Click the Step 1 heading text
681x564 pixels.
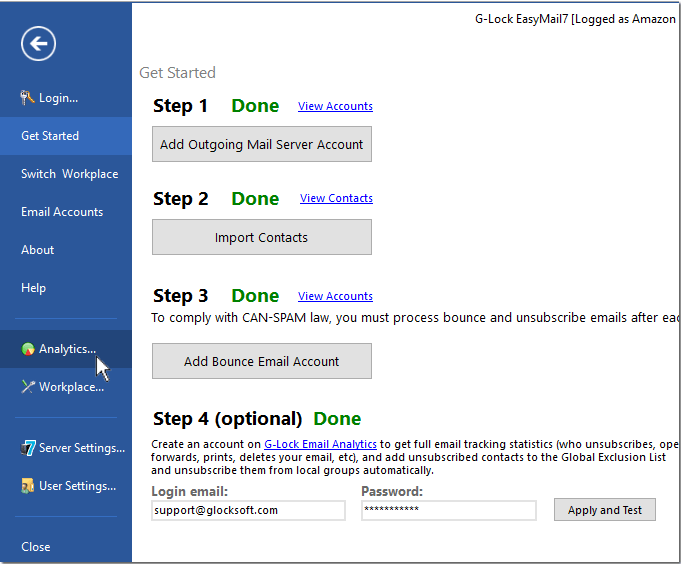click(180, 106)
